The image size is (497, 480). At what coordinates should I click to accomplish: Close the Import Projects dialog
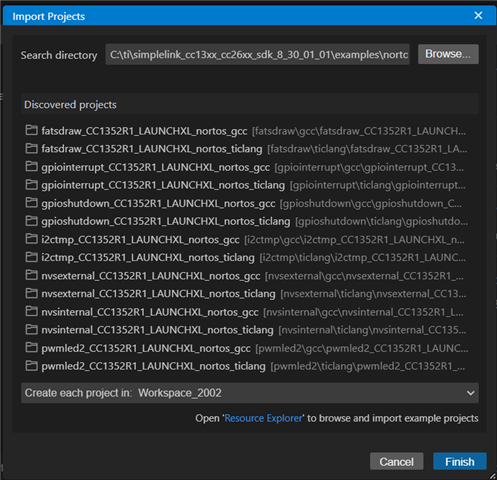click(x=478, y=15)
